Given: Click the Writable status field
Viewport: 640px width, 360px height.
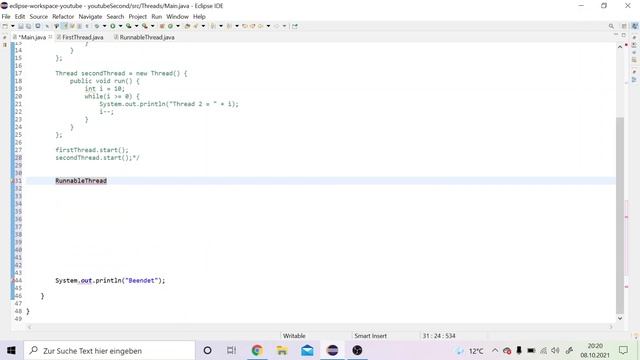Looking at the screenshot, I should (294, 336).
